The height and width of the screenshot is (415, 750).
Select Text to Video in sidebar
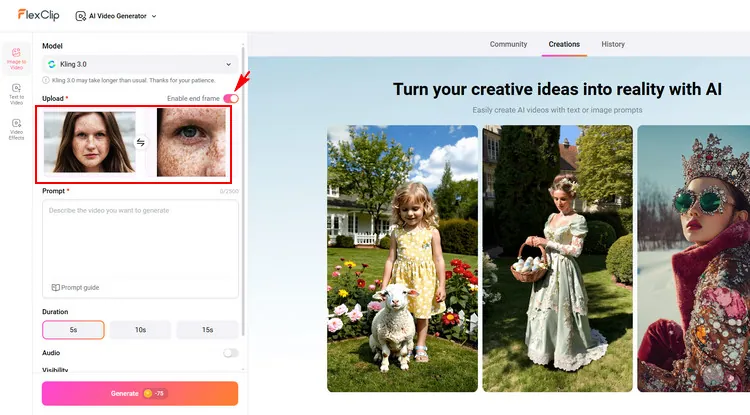coord(16,94)
